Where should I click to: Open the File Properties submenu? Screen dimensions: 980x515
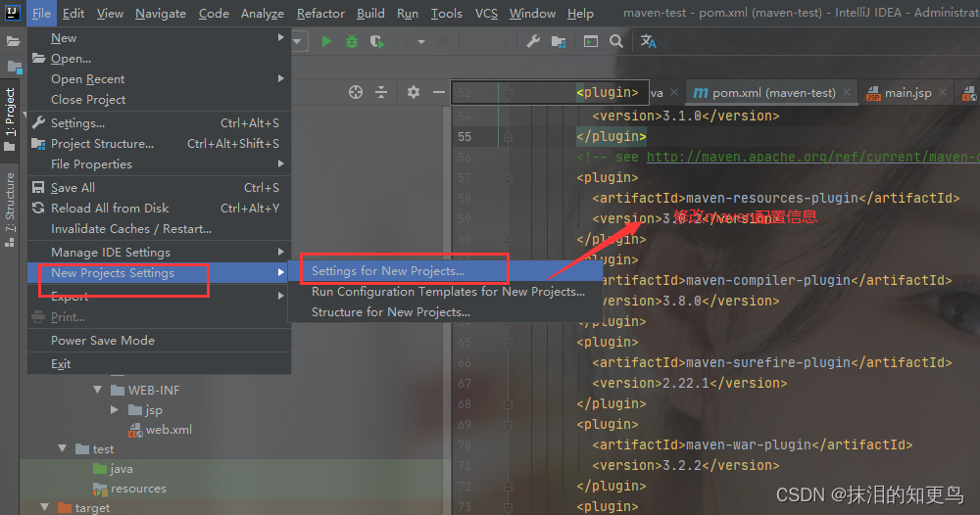click(x=160, y=164)
